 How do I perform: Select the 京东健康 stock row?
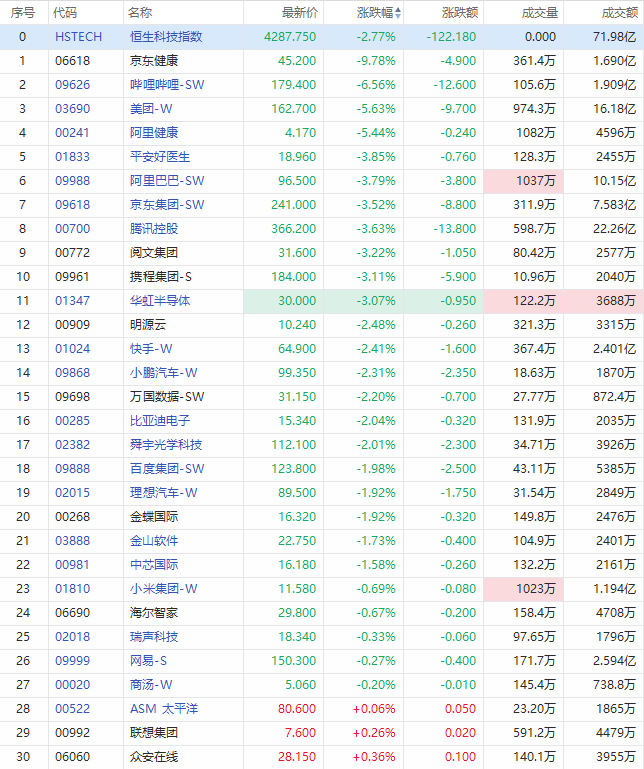click(x=322, y=61)
